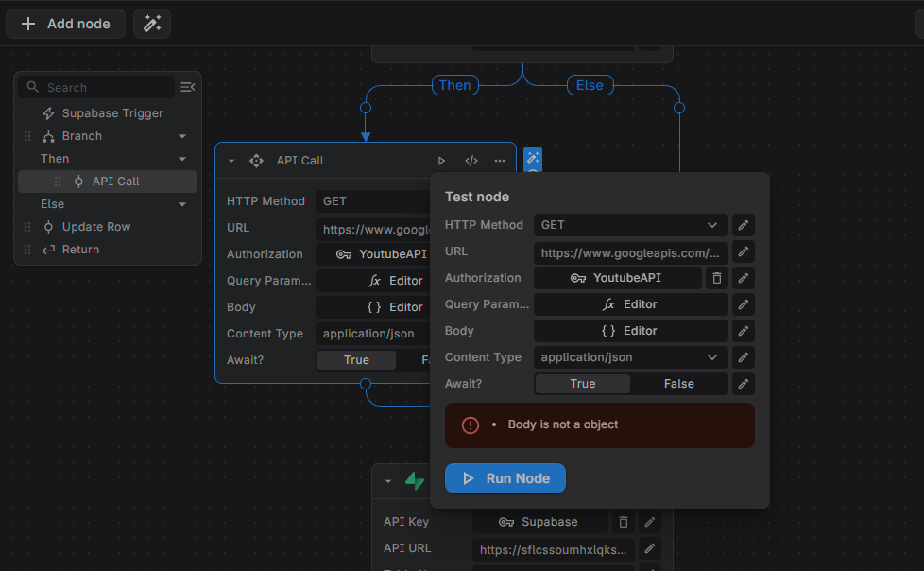Click the Search field in the sidebar
The image size is (924, 571).
[x=104, y=87]
